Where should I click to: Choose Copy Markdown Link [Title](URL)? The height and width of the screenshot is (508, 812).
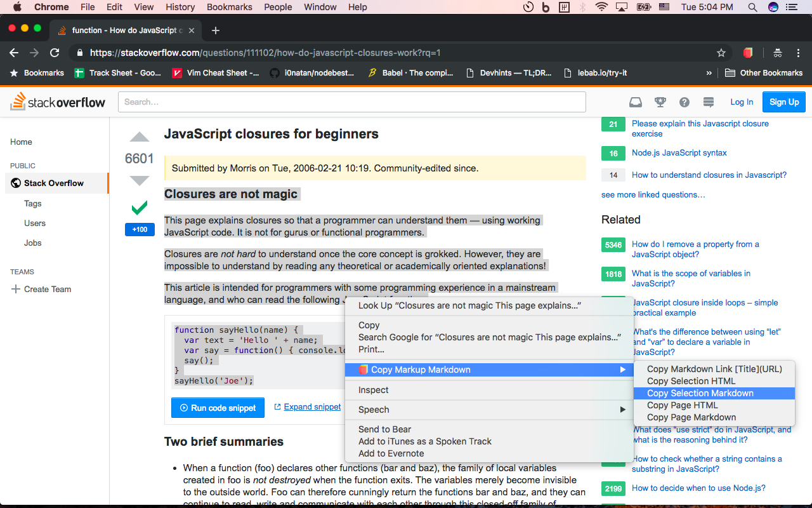click(x=714, y=369)
